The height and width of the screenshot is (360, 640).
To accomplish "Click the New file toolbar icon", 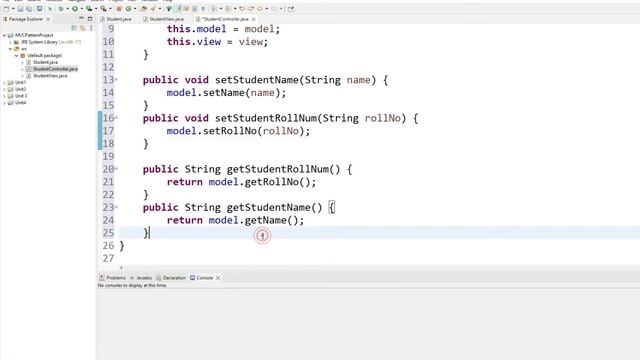I will coord(6,9).
